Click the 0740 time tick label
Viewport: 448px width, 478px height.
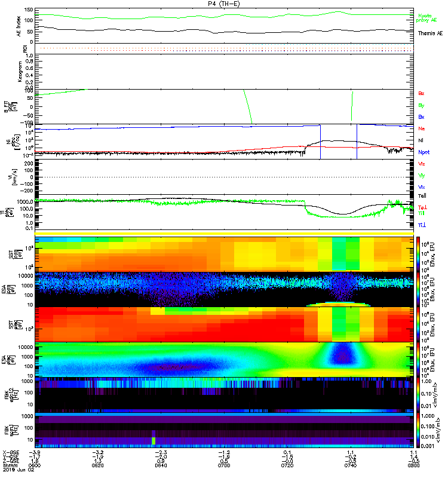click(x=351, y=465)
